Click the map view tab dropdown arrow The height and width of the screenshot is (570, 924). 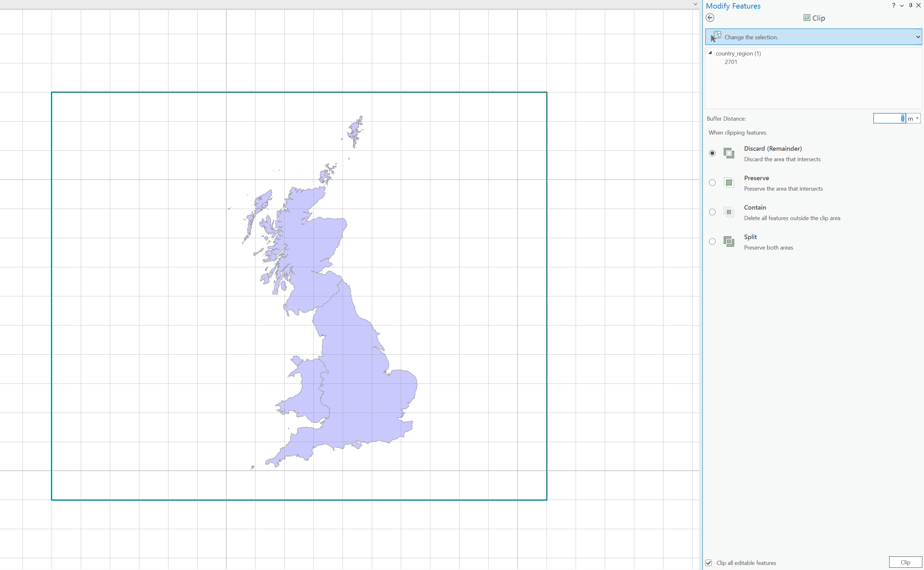[x=695, y=4]
